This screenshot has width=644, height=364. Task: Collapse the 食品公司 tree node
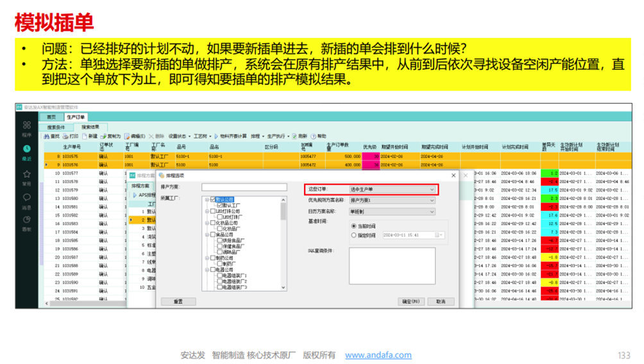tap(207, 235)
